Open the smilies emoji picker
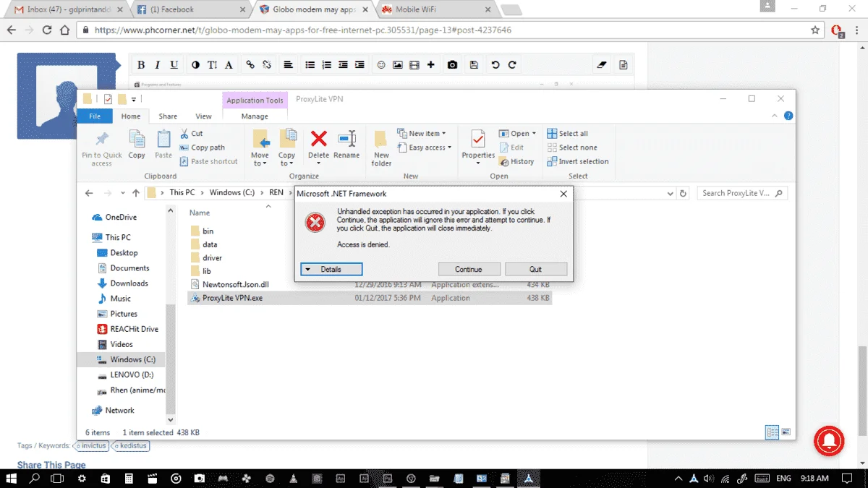This screenshot has width=868, height=488. (381, 64)
